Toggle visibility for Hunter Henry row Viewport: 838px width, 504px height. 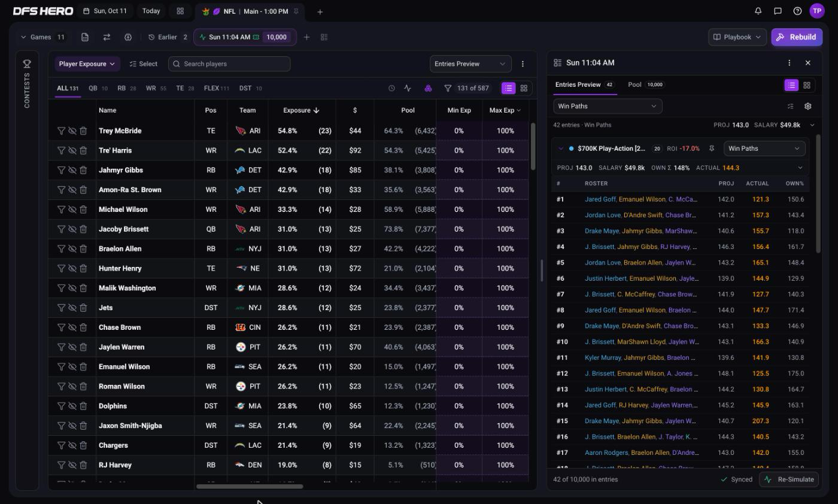(x=72, y=268)
